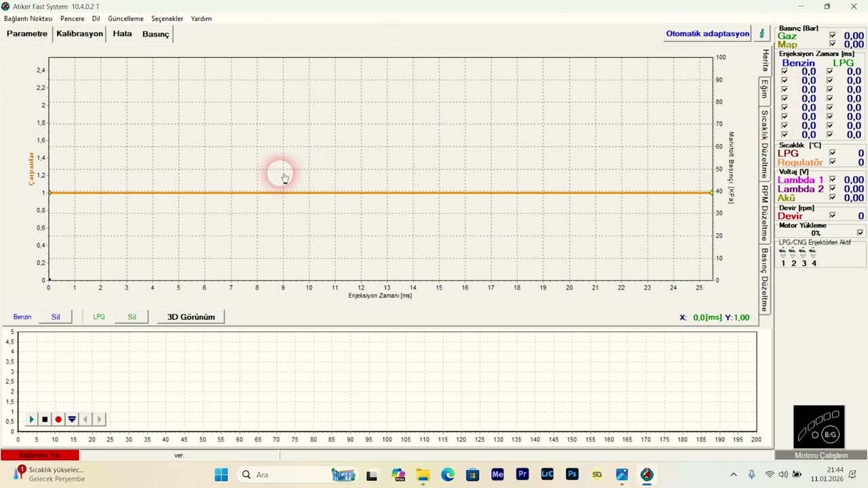868x488 pixels.
Task: Open the Dil menu
Action: pos(96,19)
